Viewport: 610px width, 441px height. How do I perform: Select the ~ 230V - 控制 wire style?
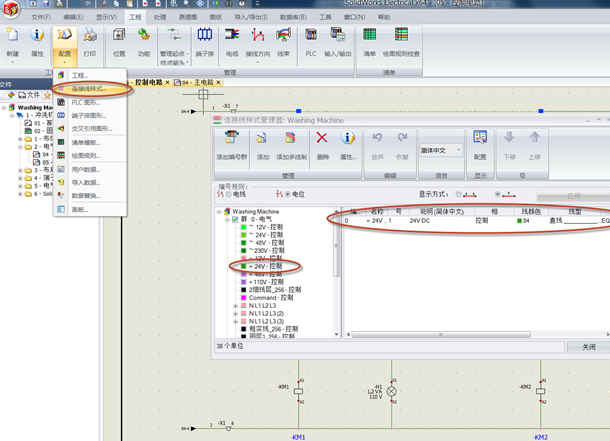267,250
